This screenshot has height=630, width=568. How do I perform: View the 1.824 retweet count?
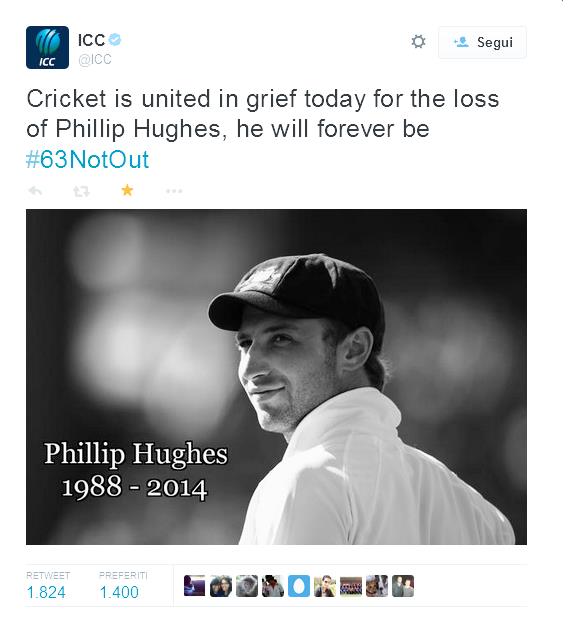point(46,593)
